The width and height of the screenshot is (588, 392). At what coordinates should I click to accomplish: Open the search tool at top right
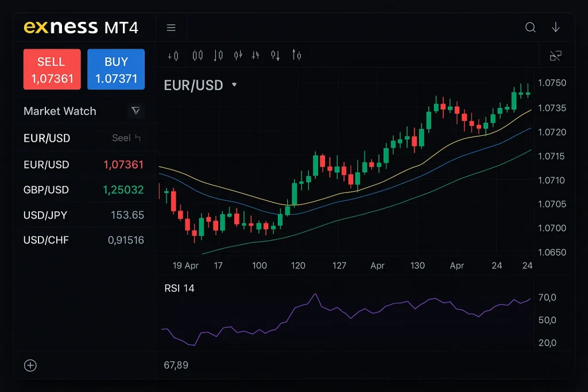point(530,27)
